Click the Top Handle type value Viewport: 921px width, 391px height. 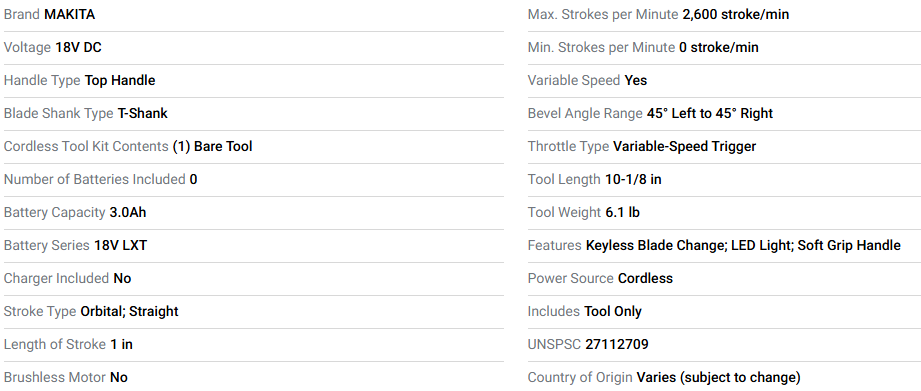pos(120,80)
